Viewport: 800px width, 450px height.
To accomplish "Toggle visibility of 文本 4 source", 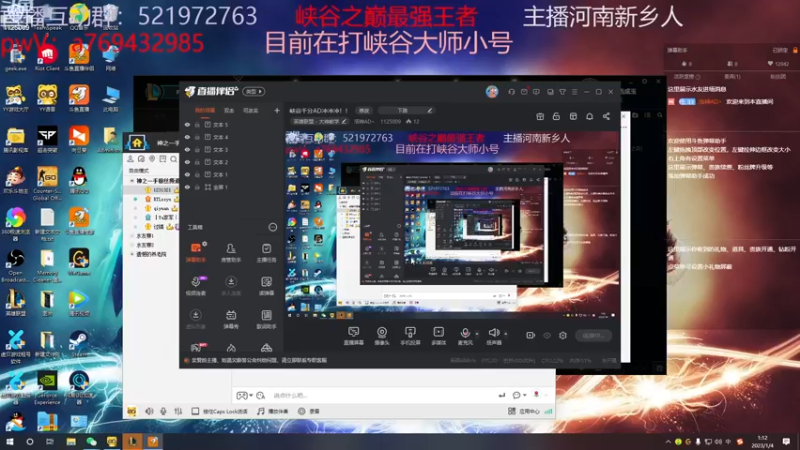I will [187, 137].
